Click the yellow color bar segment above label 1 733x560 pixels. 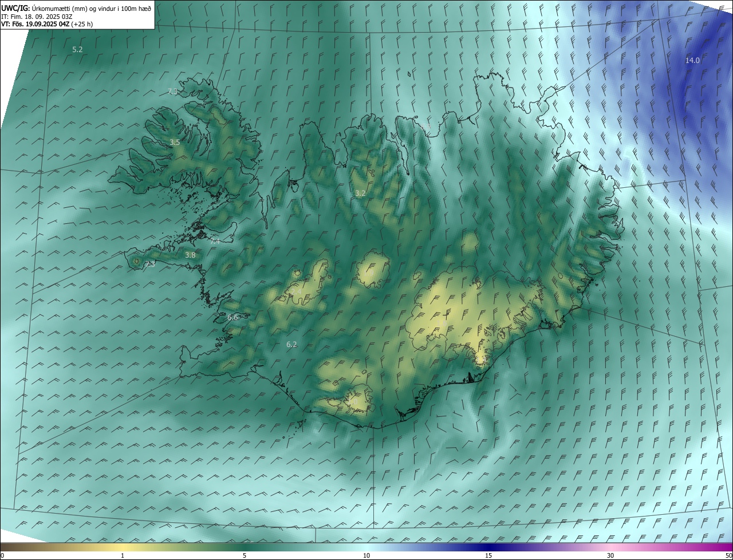[x=123, y=547]
